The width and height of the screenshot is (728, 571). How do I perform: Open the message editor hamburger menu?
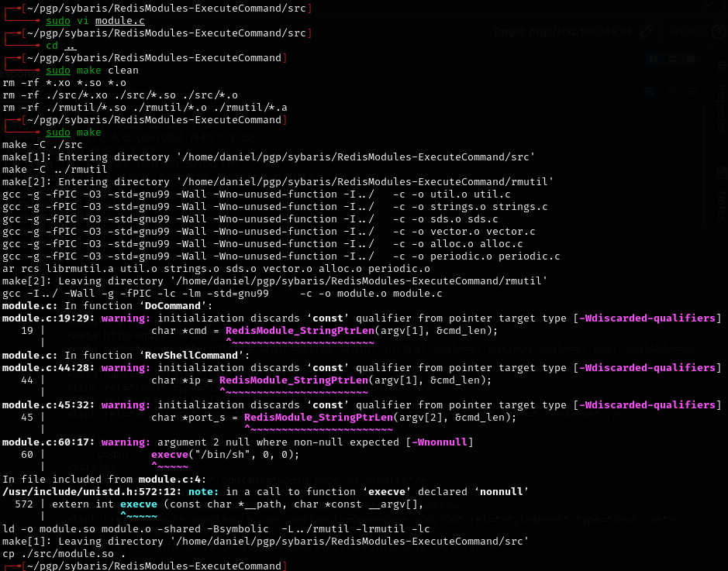[693, 91]
